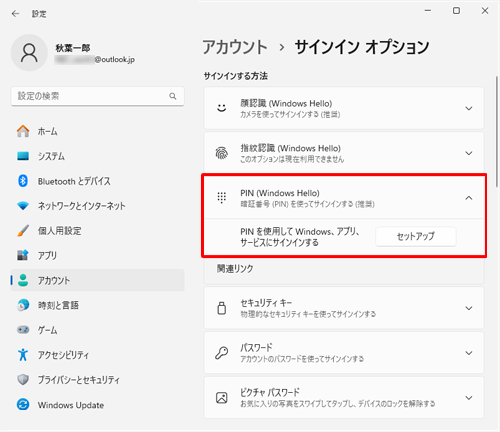Click アカウント breadcrumb link
The width and height of the screenshot is (500, 432).
pyautogui.click(x=235, y=47)
